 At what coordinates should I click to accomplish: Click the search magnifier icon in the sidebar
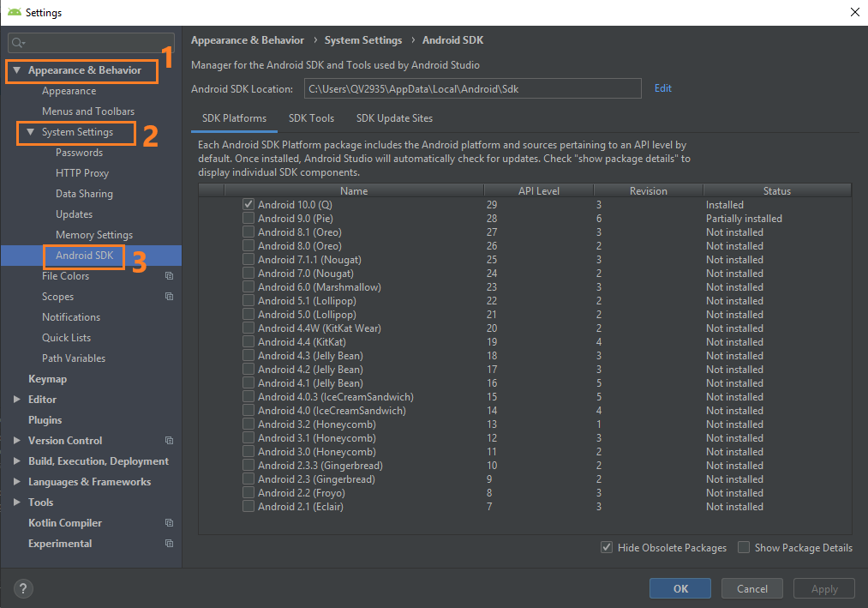tap(19, 43)
